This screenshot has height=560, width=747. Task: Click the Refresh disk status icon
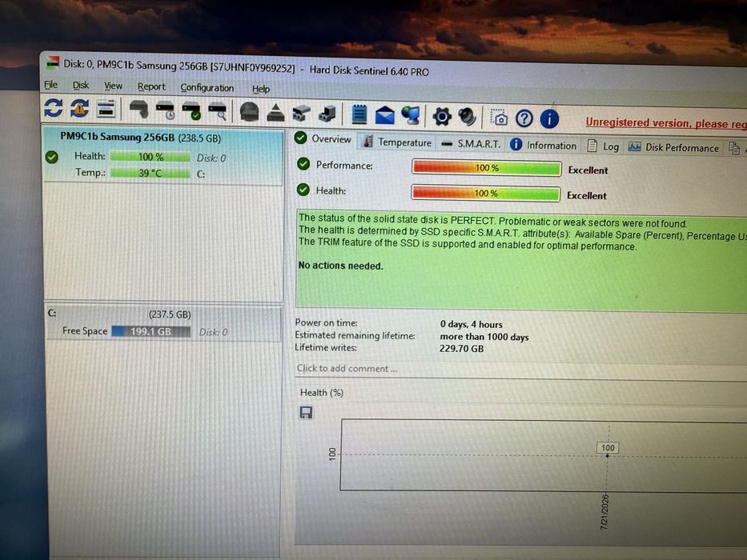(x=54, y=108)
